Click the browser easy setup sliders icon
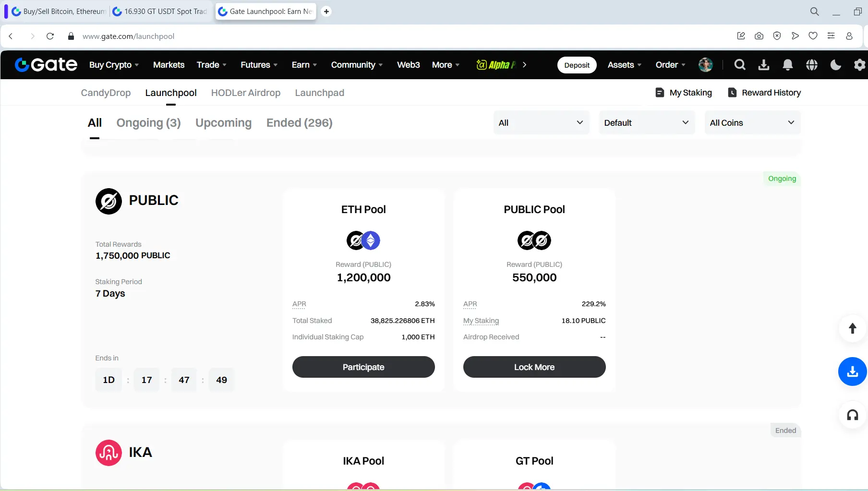 [x=831, y=36]
